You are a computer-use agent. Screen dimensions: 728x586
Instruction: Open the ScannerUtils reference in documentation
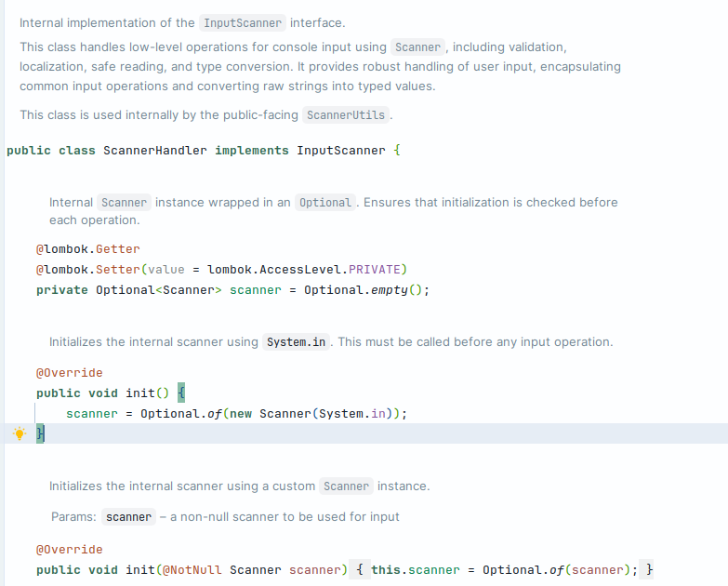(x=346, y=114)
